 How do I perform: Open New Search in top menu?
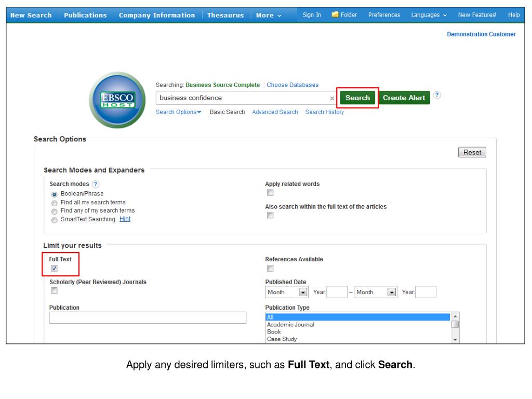(x=31, y=15)
